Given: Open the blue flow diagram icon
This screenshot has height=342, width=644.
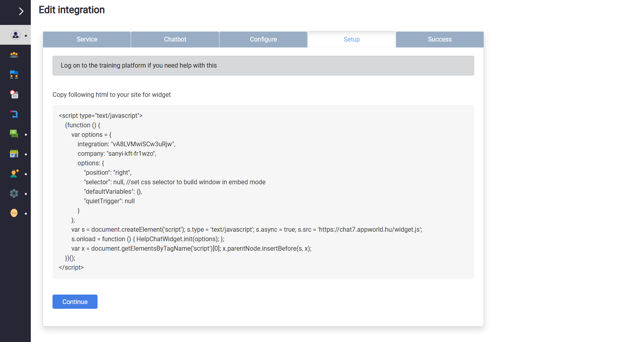Looking at the screenshot, I should point(14,114).
